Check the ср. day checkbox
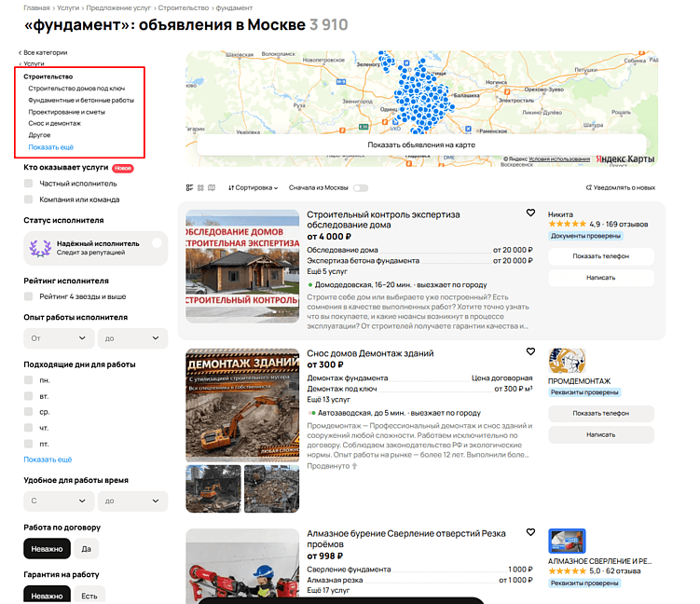700x604 pixels. pos(29,412)
